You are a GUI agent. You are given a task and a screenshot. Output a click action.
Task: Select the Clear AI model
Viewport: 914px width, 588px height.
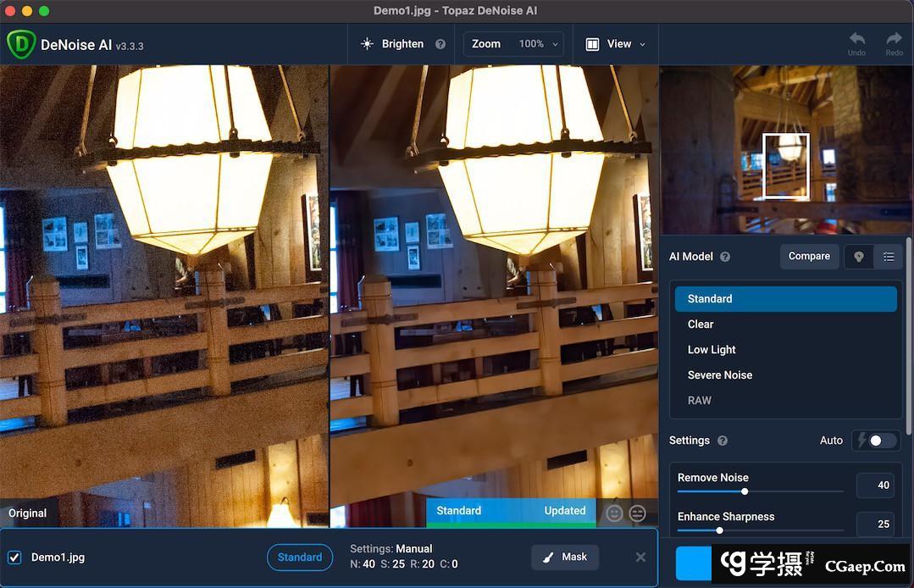[701, 325]
